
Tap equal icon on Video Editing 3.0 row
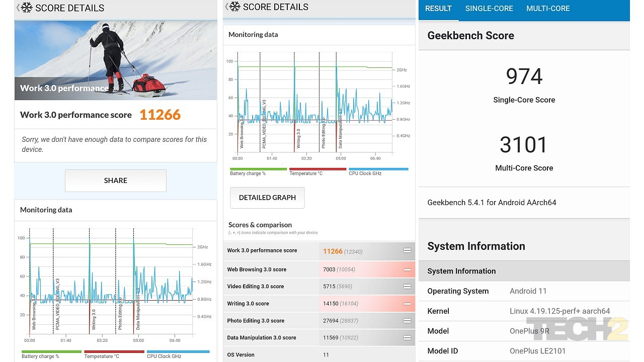[x=407, y=287]
